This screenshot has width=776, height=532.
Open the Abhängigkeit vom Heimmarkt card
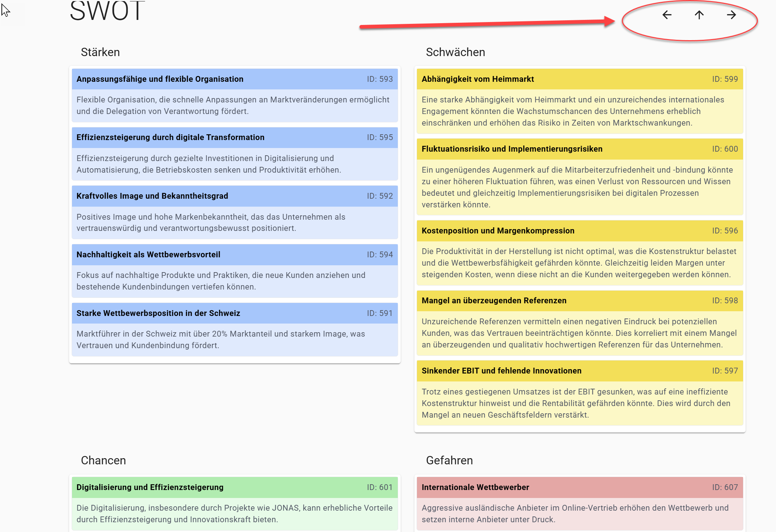pyautogui.click(x=477, y=79)
